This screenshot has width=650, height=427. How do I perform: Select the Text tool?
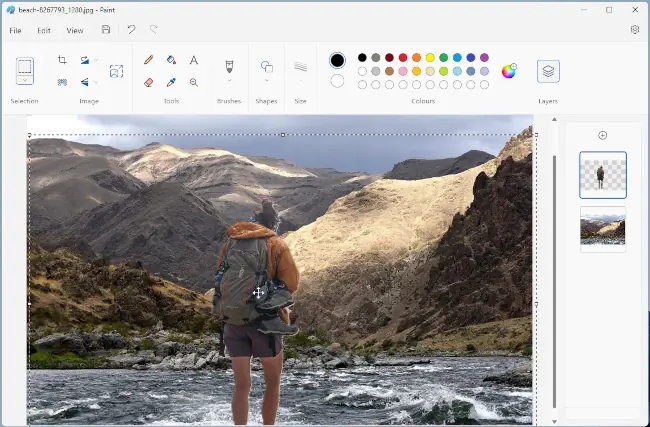194,60
